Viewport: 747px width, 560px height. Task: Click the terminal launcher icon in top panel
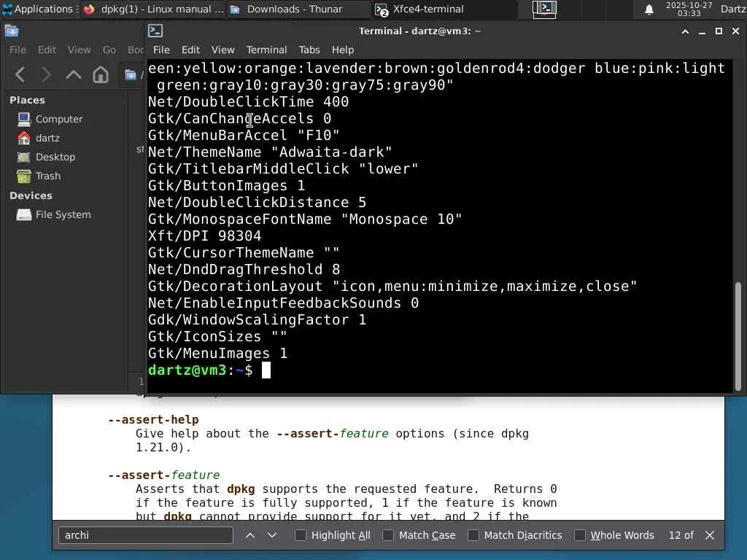coord(544,9)
